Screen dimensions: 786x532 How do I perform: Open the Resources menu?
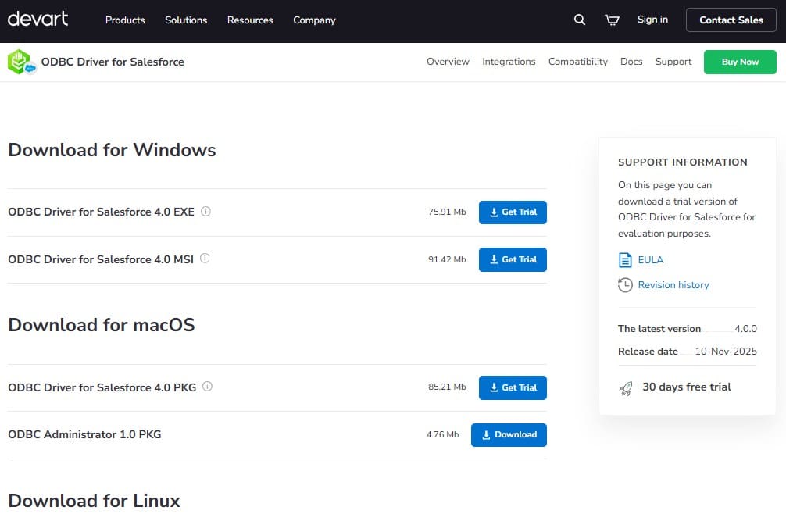tap(250, 20)
